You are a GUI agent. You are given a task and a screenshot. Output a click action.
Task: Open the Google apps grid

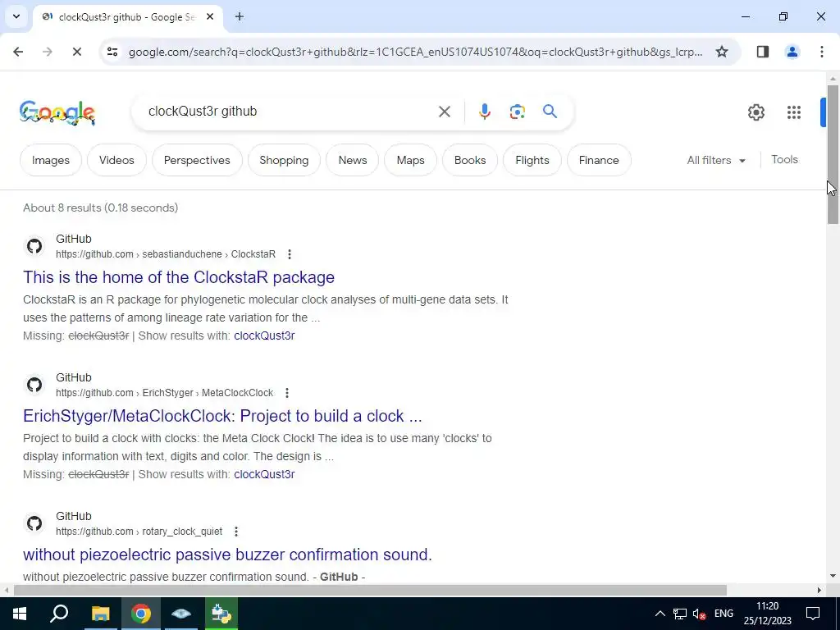pyautogui.click(x=793, y=112)
